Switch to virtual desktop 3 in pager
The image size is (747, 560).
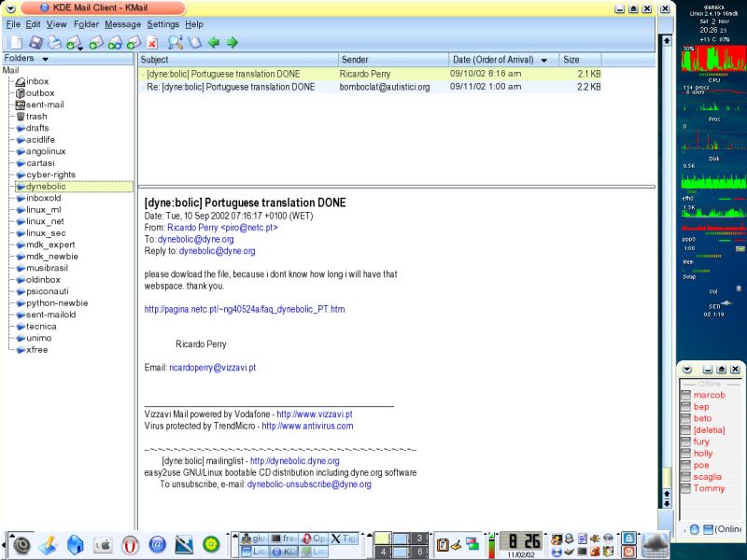tap(419, 539)
